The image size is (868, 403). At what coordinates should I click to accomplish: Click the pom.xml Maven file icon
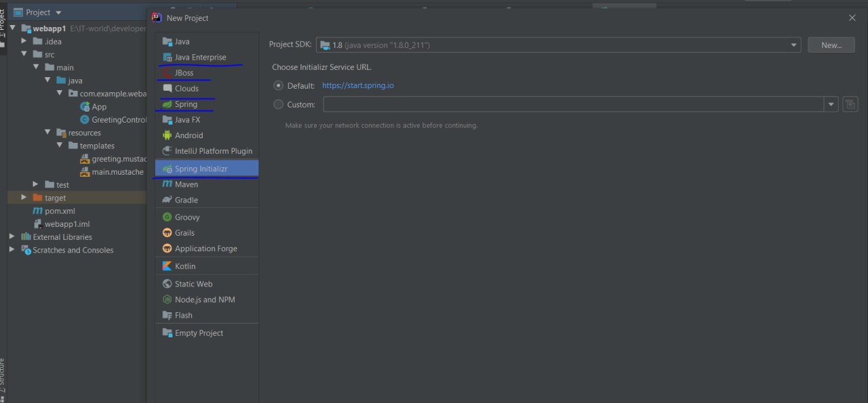(38, 211)
